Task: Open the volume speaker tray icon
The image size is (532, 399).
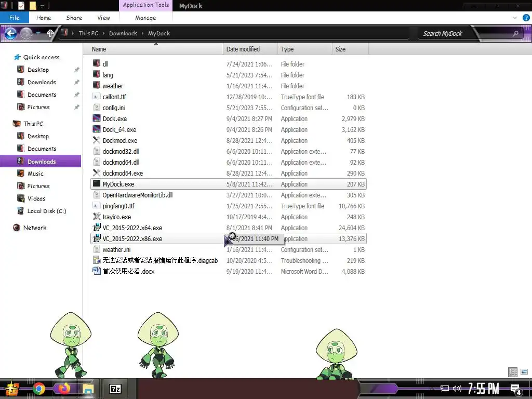Action: pyautogui.click(x=457, y=389)
